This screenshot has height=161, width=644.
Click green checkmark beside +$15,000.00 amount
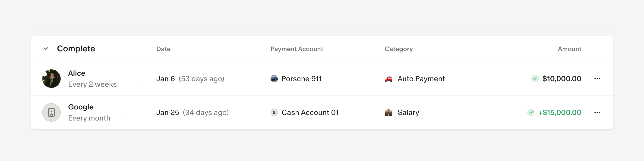click(531, 113)
